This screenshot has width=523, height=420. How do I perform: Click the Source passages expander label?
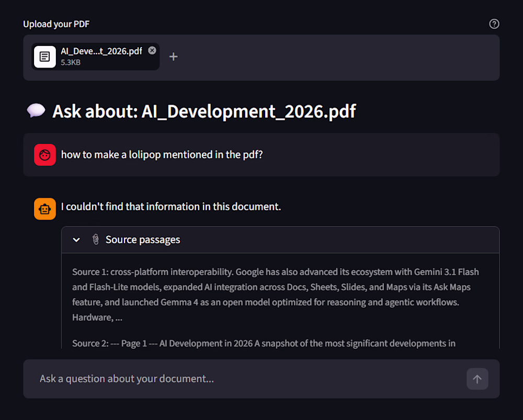(x=143, y=240)
